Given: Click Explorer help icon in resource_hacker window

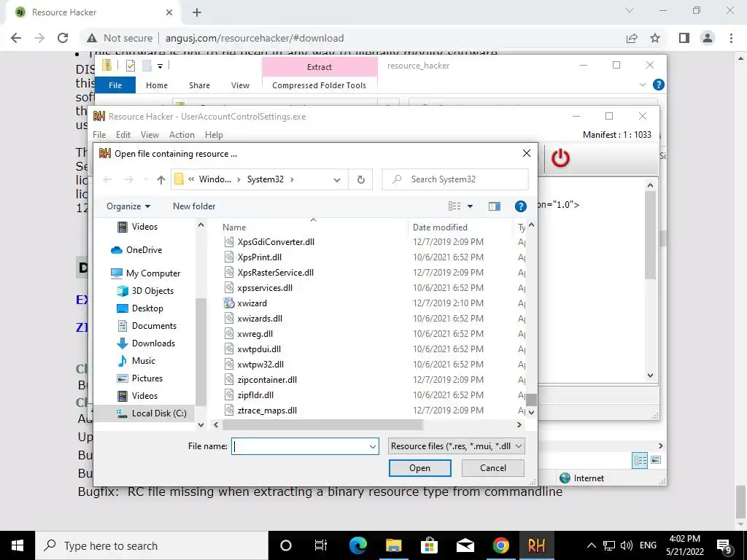Looking at the screenshot, I should [x=659, y=85].
